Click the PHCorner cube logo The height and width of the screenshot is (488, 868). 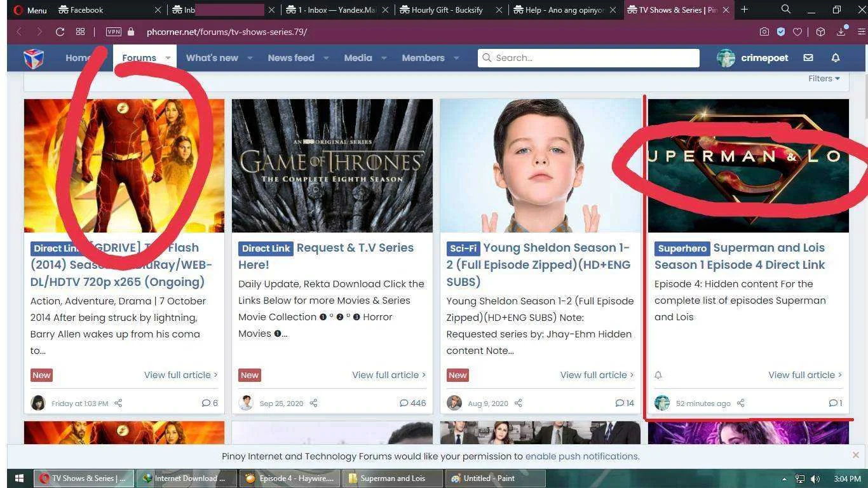coord(34,58)
